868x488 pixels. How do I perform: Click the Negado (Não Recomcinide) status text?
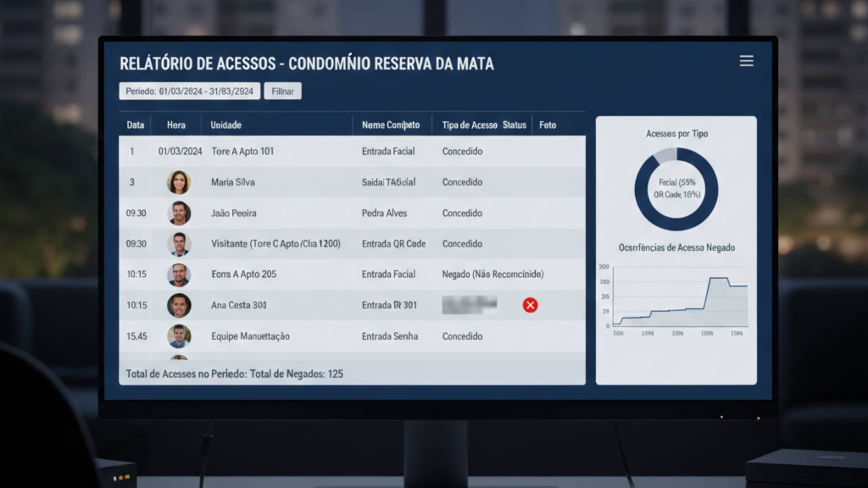492,274
